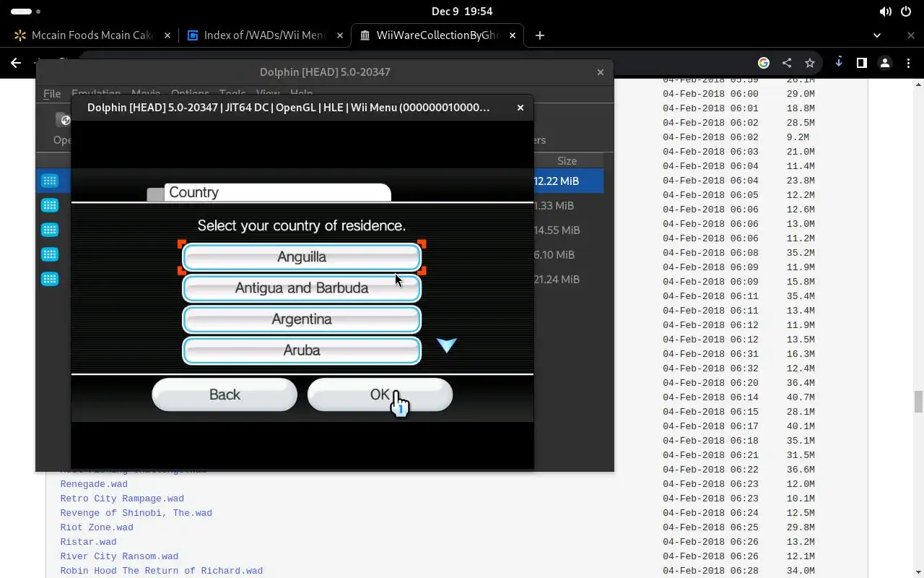The image size is (924, 578).
Task: Click the 21.24 MiB size cell
Action: [557, 279]
